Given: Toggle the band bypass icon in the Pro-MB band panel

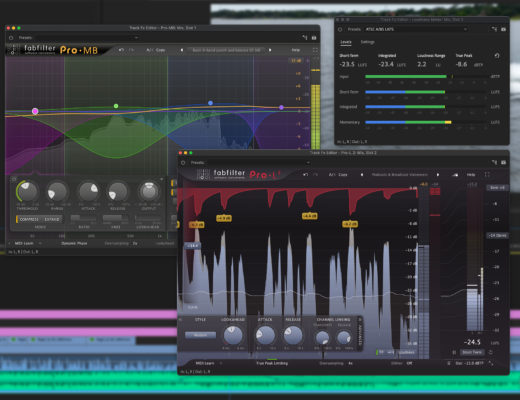Looking at the screenshot, I should coord(14,179).
